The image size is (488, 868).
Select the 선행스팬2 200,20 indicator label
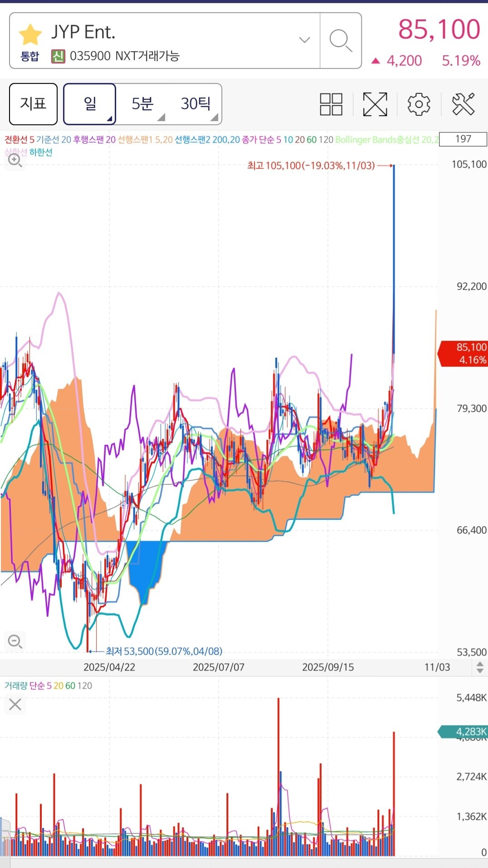click(207, 139)
